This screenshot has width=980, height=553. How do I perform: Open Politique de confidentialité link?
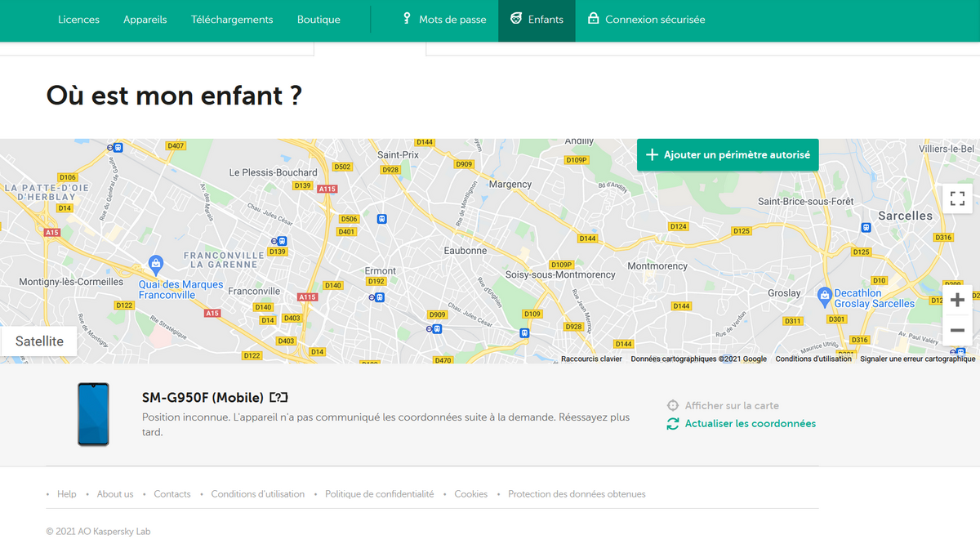coord(380,494)
